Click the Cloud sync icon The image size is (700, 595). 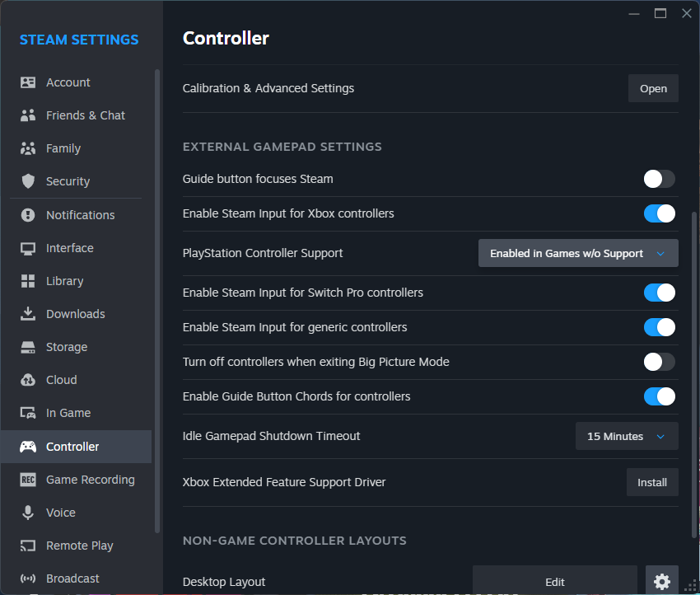28,380
